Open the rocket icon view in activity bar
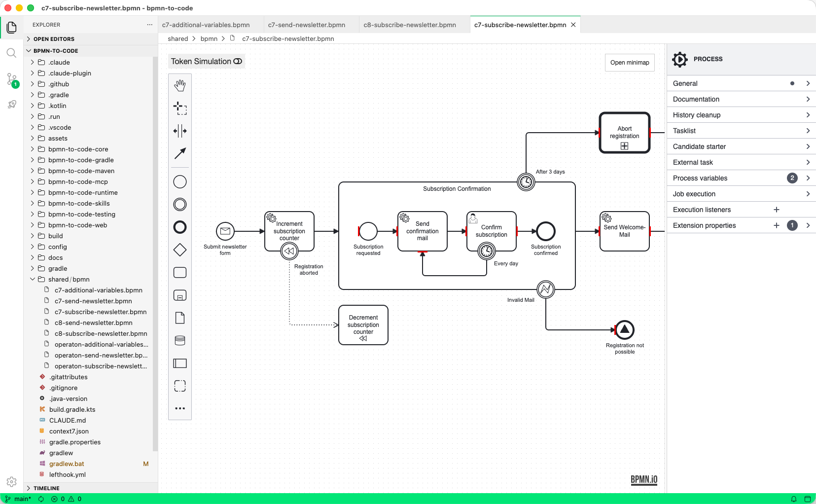The height and width of the screenshot is (504, 816). click(12, 105)
